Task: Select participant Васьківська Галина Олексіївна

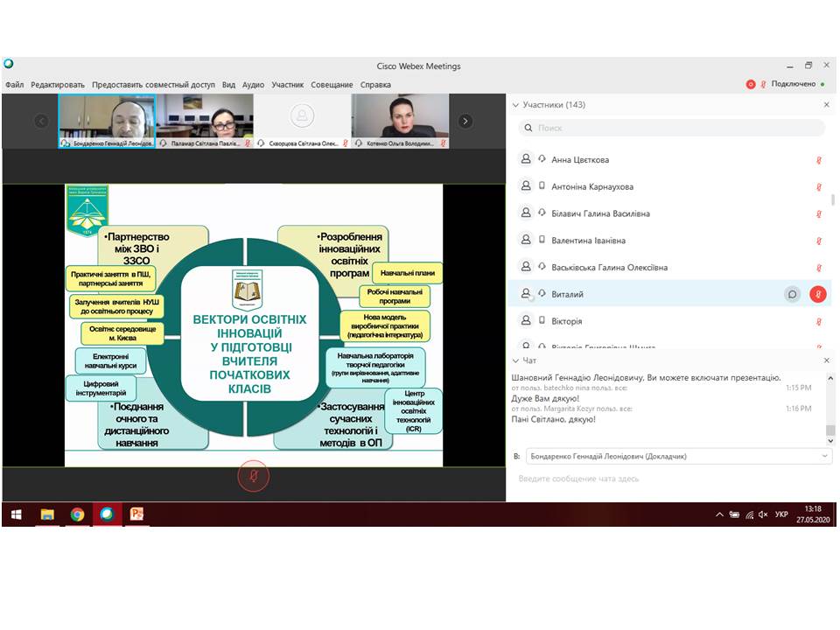Action: 609,268
